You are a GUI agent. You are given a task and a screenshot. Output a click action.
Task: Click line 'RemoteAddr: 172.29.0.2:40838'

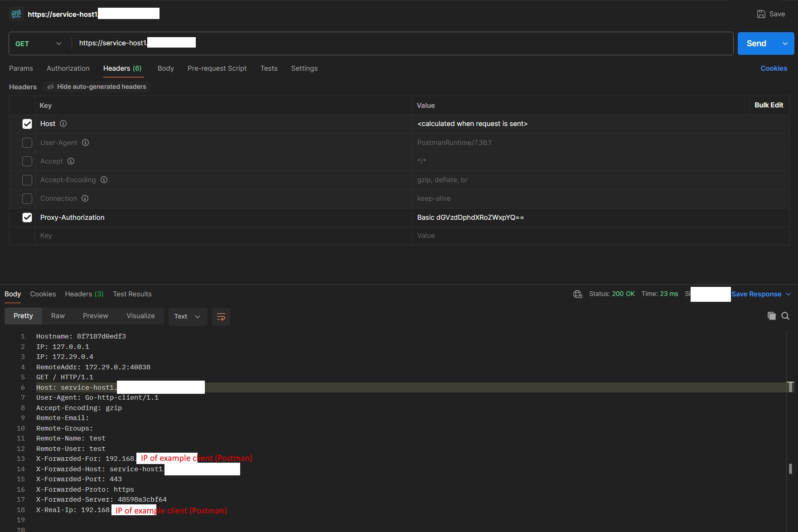point(93,367)
